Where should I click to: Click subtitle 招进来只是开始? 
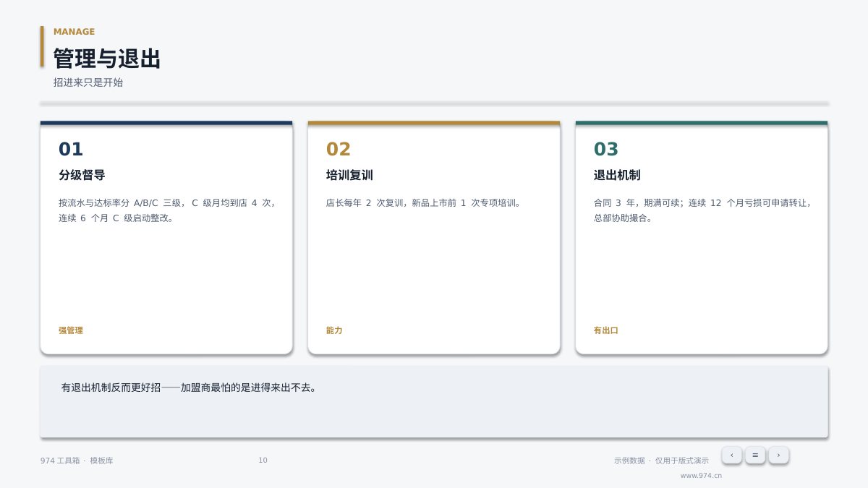88,82
